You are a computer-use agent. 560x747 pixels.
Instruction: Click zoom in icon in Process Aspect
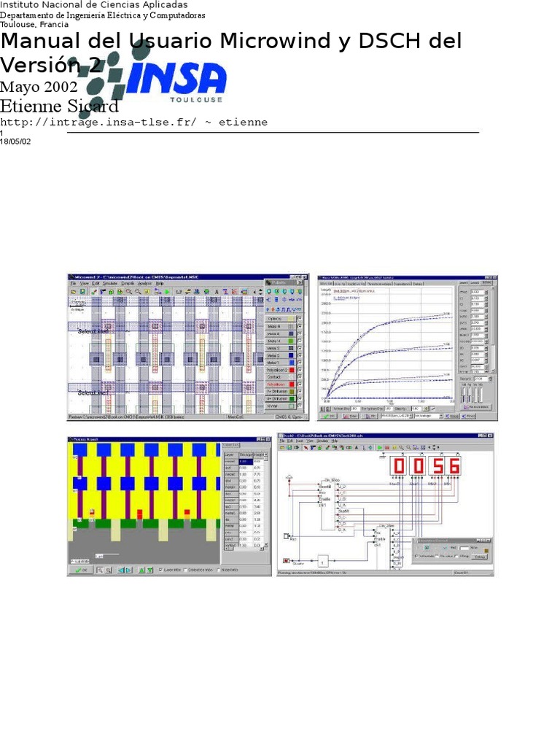click(100, 570)
